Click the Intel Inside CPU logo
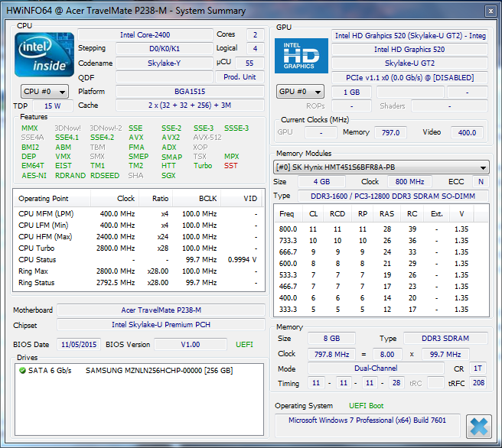Screen dimensions: 502x448 (44, 54)
